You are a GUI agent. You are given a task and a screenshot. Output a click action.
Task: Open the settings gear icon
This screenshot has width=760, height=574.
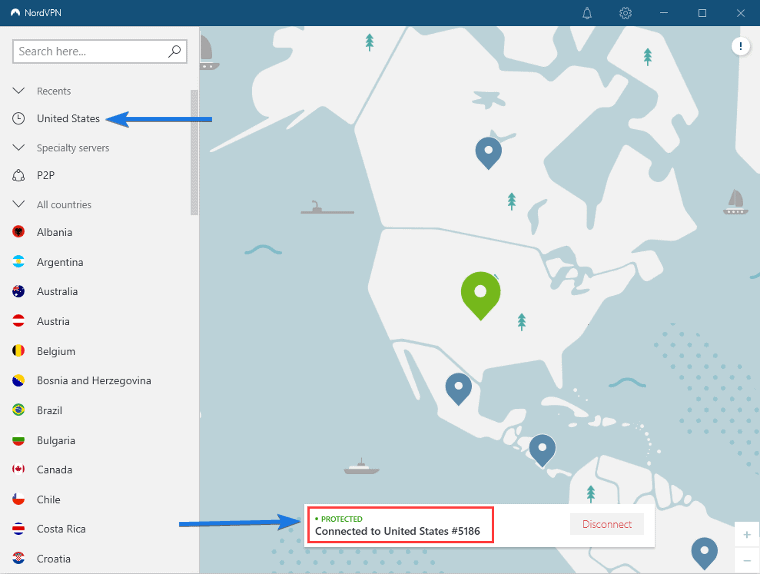625,13
